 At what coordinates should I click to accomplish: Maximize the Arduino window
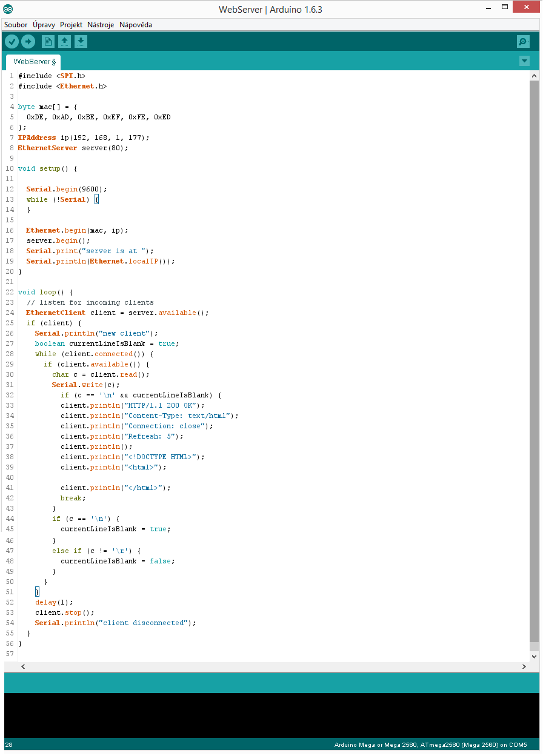[505, 8]
